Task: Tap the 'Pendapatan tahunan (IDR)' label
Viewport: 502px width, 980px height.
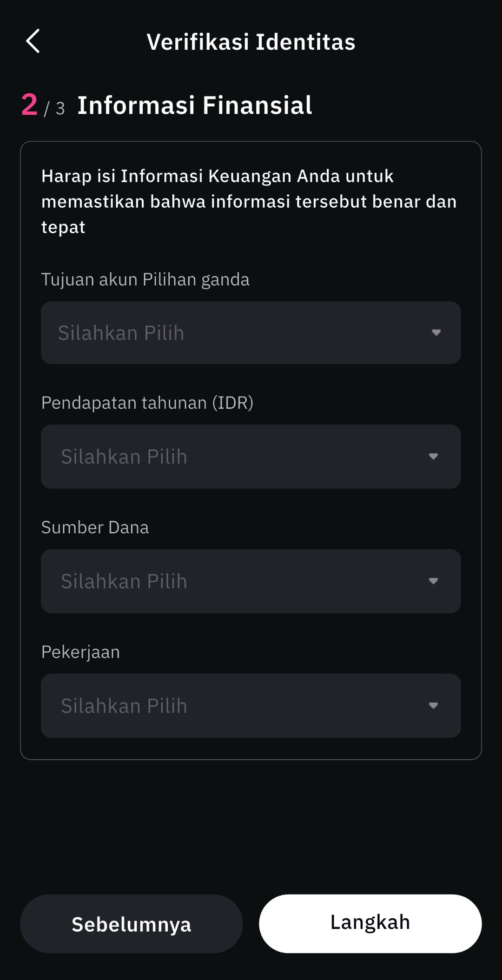Action: point(147,403)
